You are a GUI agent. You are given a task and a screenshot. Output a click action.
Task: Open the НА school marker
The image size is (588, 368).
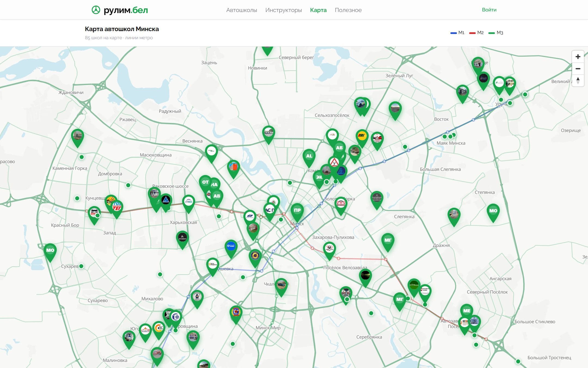pyautogui.click(x=215, y=185)
